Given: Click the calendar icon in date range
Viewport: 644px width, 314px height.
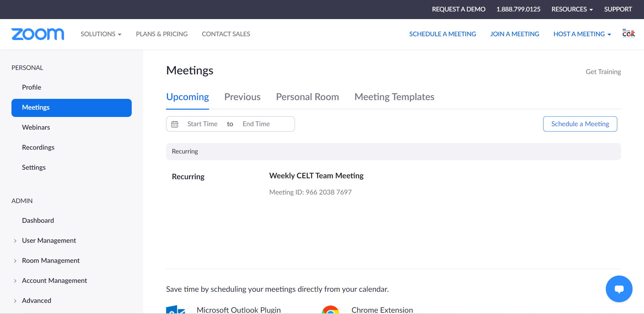Looking at the screenshot, I should click(x=175, y=124).
